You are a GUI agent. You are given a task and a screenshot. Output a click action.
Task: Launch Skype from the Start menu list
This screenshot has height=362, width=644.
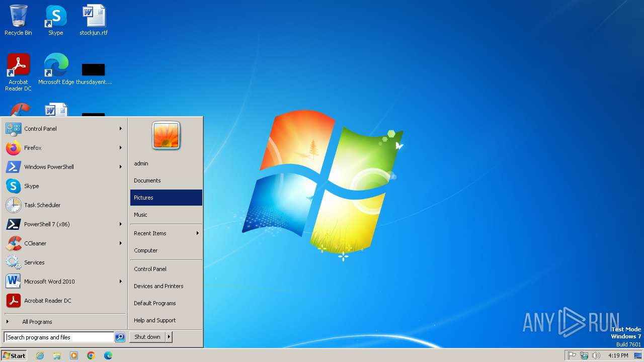[x=64, y=186]
